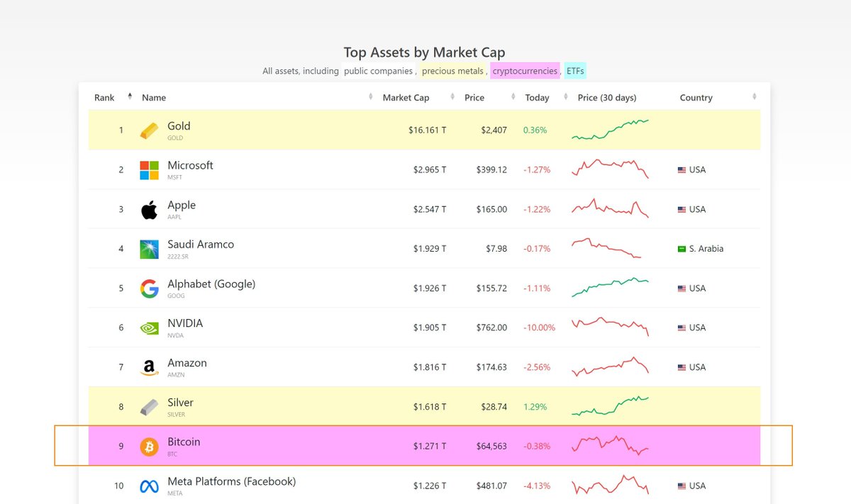The height and width of the screenshot is (504, 851).
Task: Click the USA flag in NVIDIA row
Action: (682, 328)
